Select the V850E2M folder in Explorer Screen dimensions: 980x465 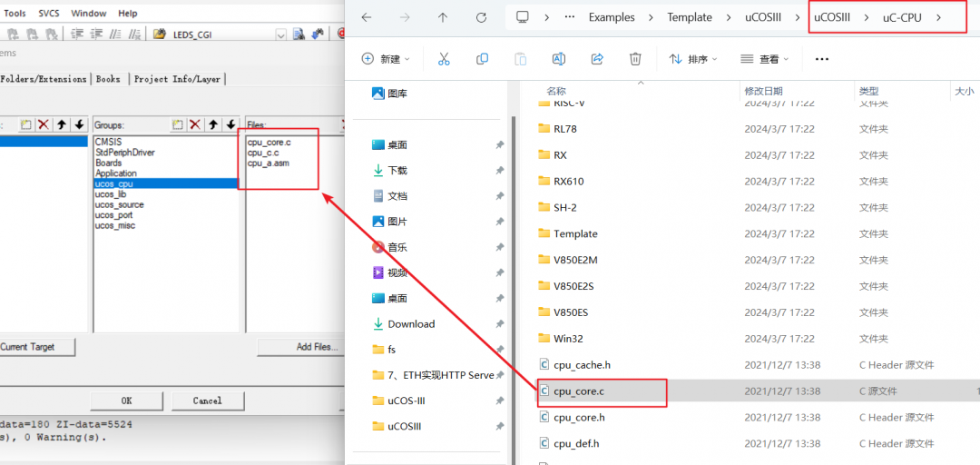[x=575, y=260]
